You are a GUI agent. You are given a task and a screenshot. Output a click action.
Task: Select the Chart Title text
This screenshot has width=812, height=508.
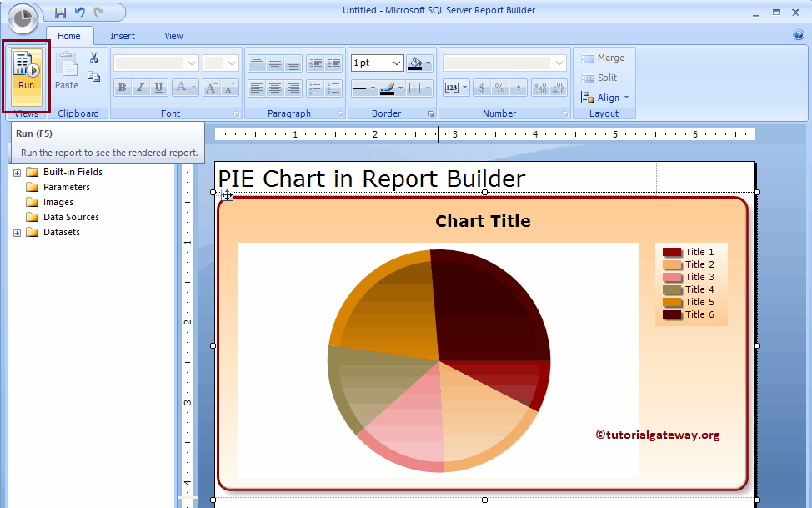point(483,221)
